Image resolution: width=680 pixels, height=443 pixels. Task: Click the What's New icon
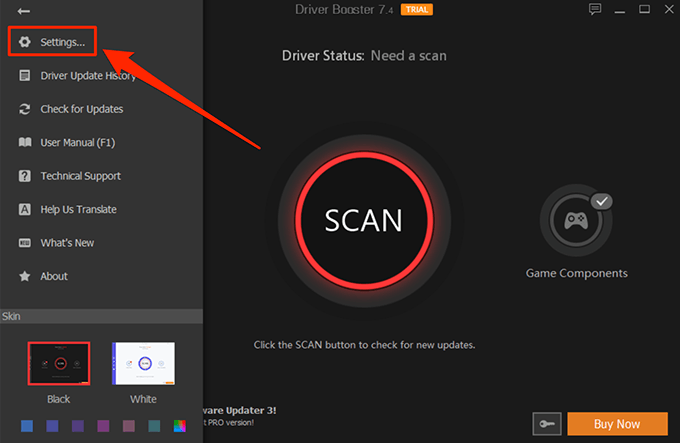(25, 243)
